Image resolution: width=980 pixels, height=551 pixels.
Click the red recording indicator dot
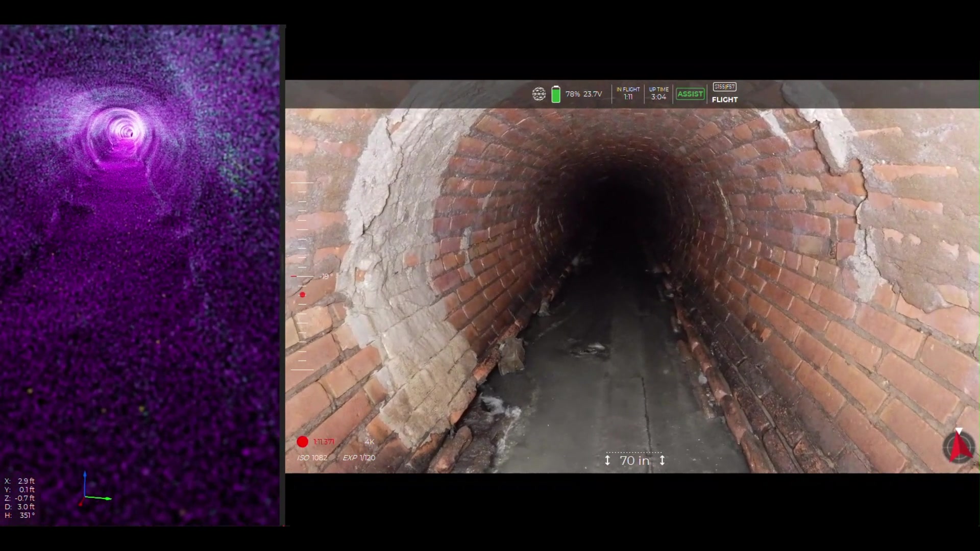303,442
